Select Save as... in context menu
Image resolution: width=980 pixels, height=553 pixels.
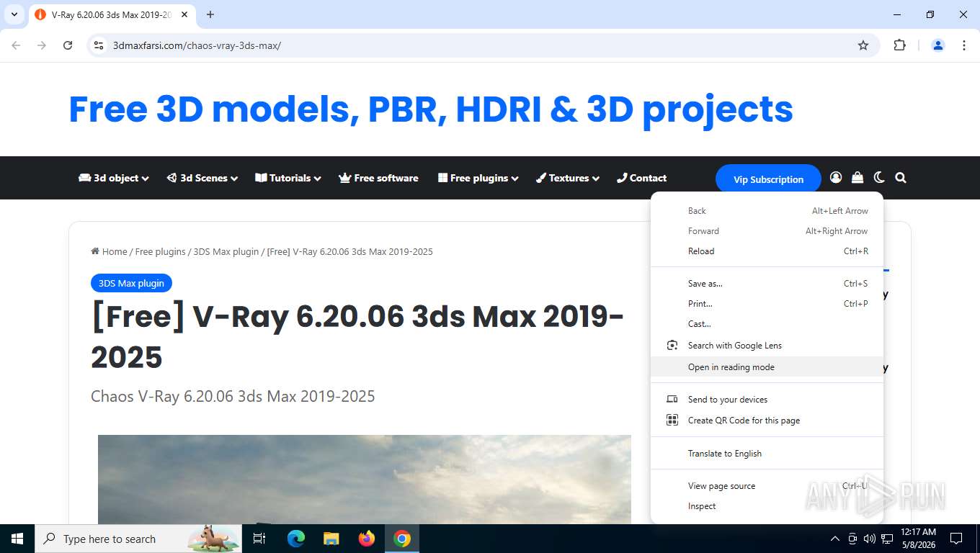coord(767,284)
